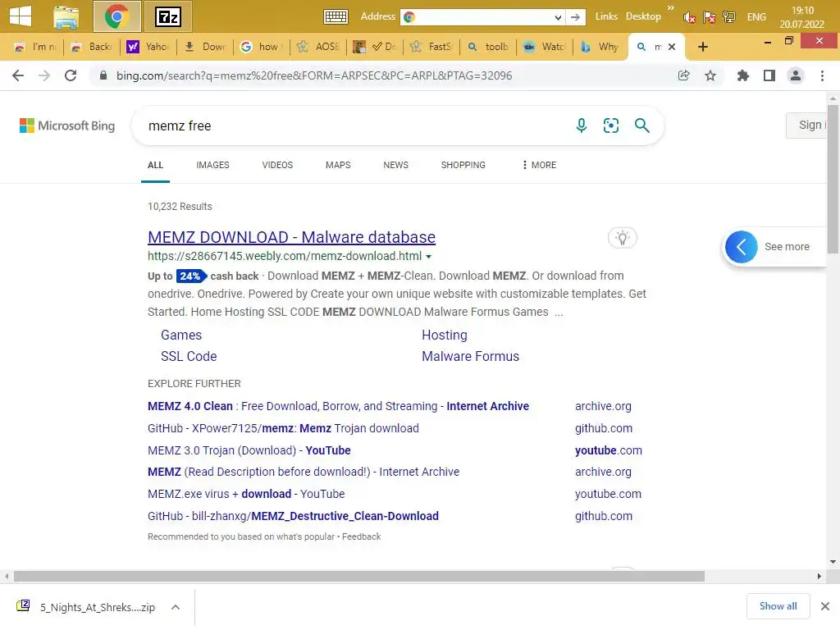840x630 pixels.
Task: Go forward in browser history
Action: 44,75
